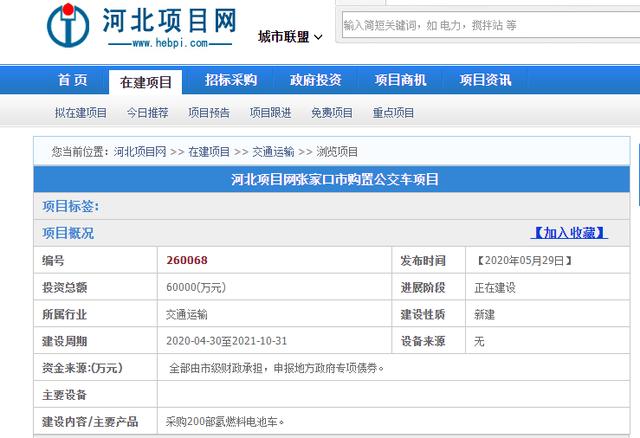
Task: Click the 所属行业 label cell
Action: (x=96, y=314)
